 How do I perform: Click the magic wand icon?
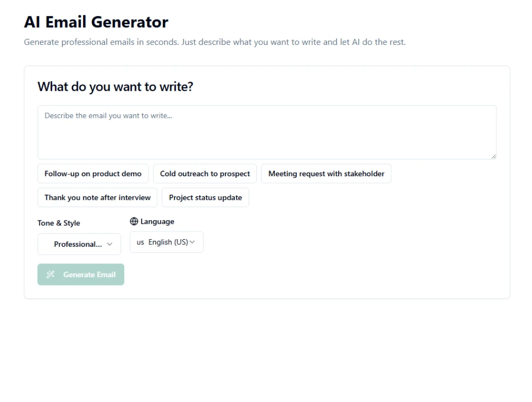50,275
